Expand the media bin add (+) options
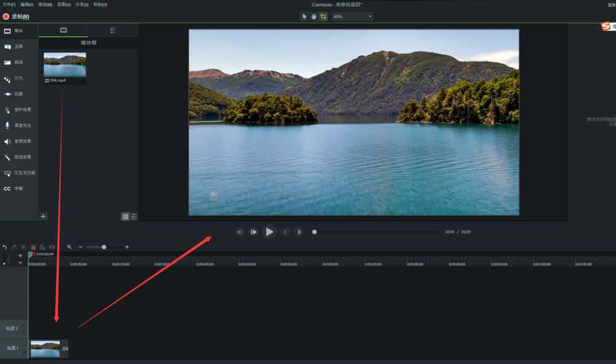Image resolution: width=616 pixels, height=364 pixels. tap(43, 216)
